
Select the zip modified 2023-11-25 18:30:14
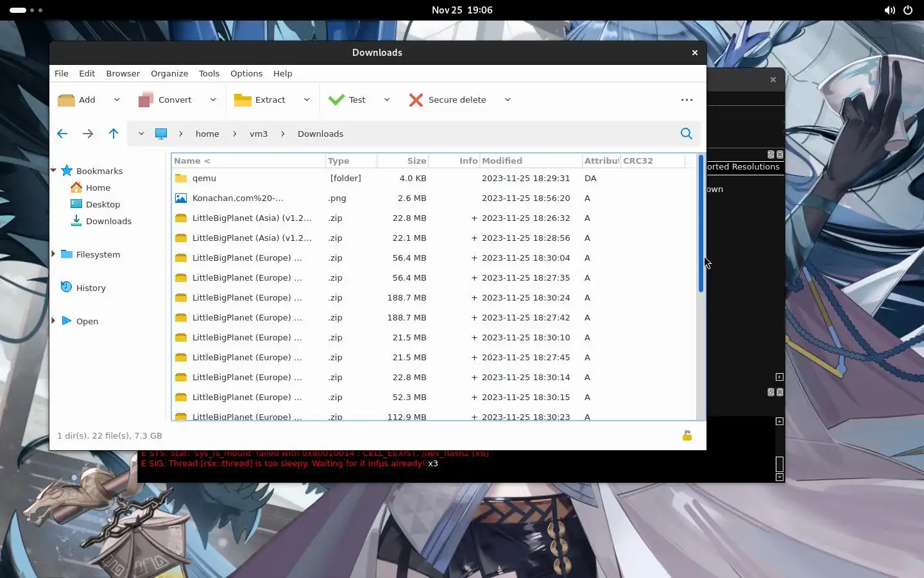pos(434,378)
